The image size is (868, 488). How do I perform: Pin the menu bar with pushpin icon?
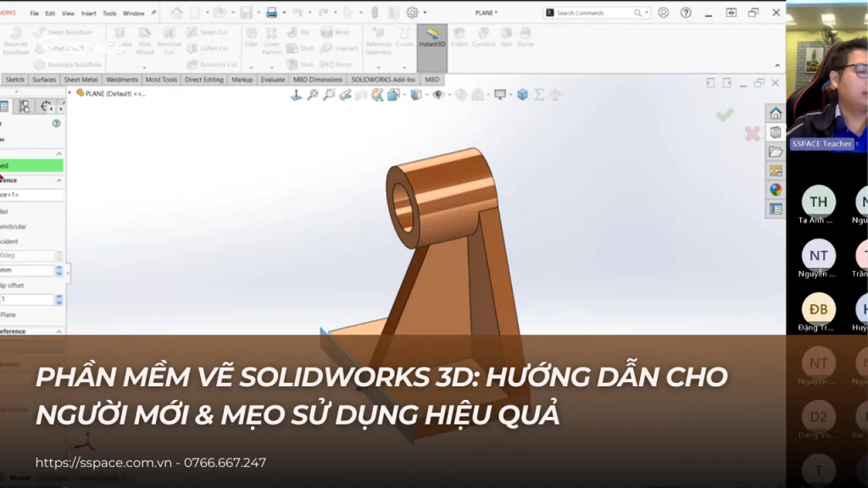pyautogui.click(x=153, y=13)
